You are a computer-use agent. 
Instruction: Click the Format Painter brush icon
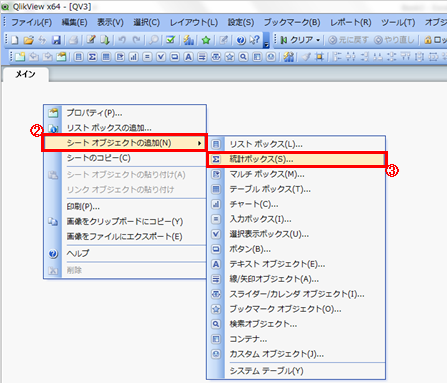tap(306, 57)
